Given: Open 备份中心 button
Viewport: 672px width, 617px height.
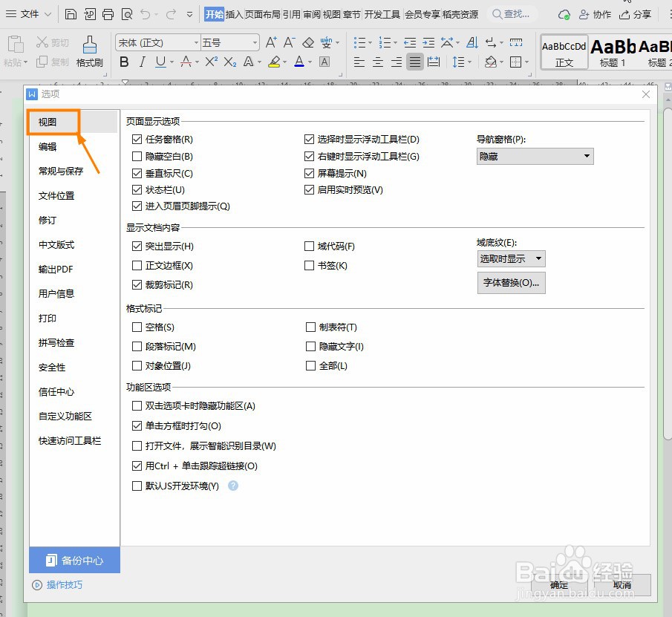Looking at the screenshot, I should (74, 560).
